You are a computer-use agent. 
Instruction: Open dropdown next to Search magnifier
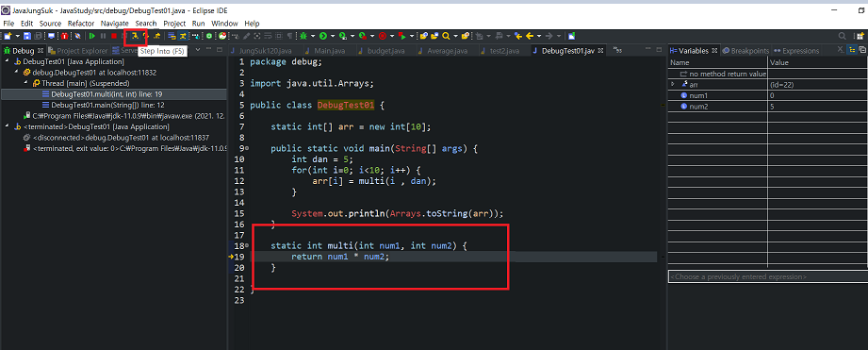(455, 36)
